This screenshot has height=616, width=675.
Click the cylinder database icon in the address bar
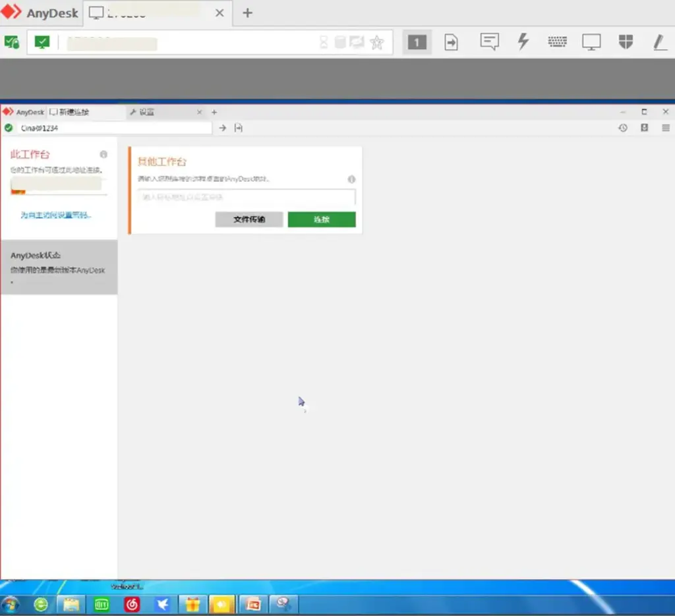coord(340,42)
